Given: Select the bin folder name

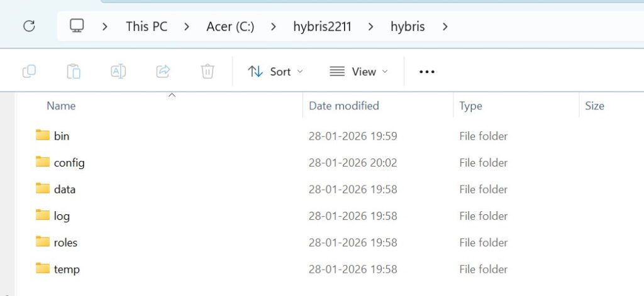Looking at the screenshot, I should tap(62, 136).
